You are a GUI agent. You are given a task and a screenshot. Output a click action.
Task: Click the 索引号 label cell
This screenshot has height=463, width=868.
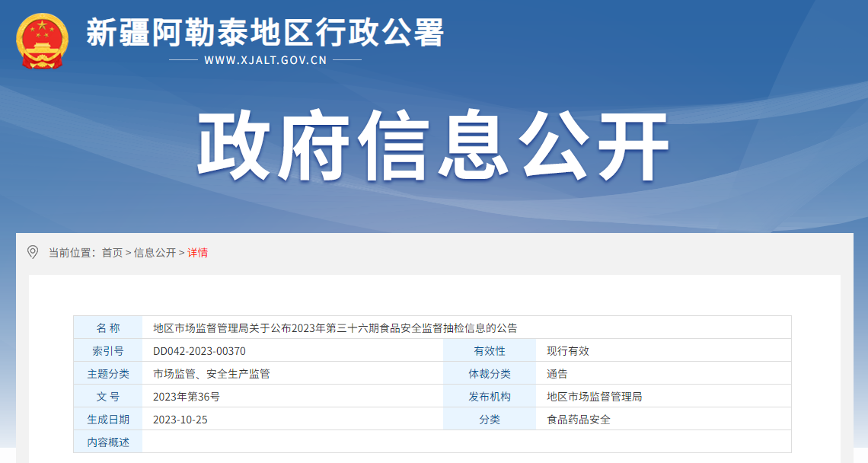pos(108,351)
